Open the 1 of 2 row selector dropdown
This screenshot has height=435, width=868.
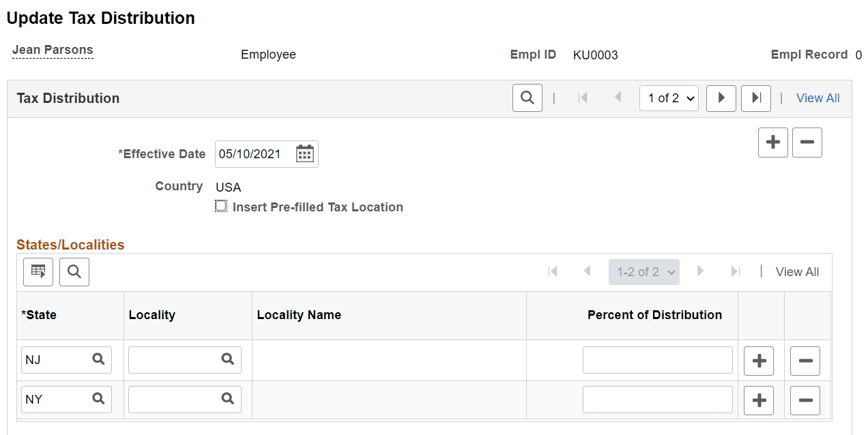coord(669,98)
